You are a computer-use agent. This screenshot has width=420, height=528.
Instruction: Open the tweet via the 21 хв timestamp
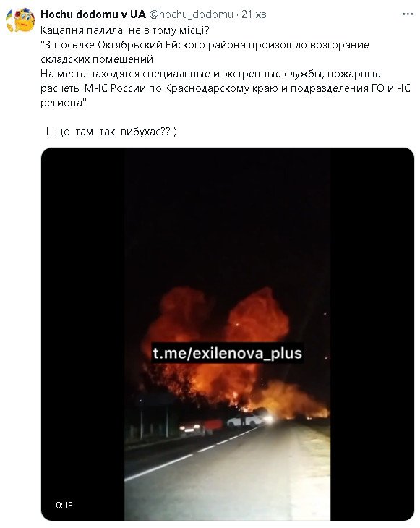pos(254,14)
